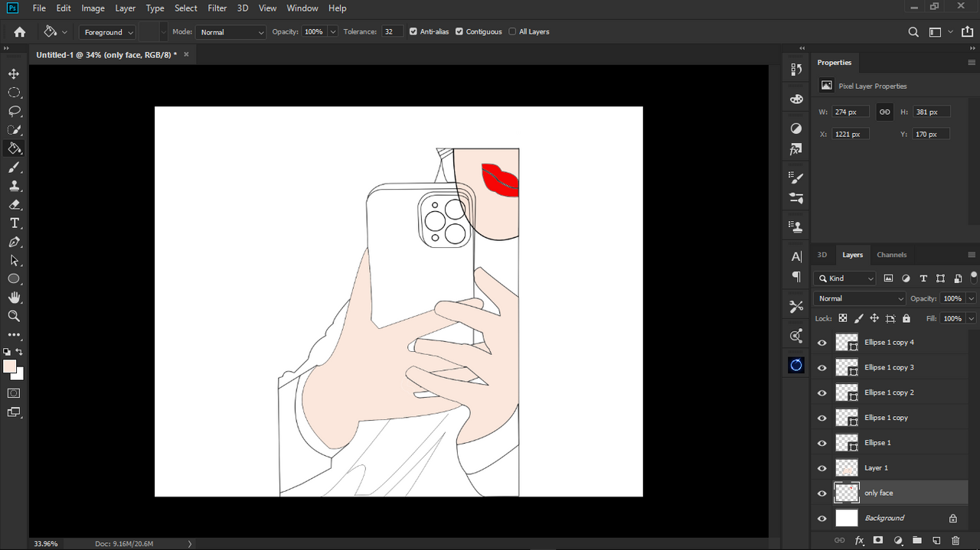Viewport: 980px width, 550px height.
Task: Select the Path Selection arrow tool
Action: click(14, 260)
